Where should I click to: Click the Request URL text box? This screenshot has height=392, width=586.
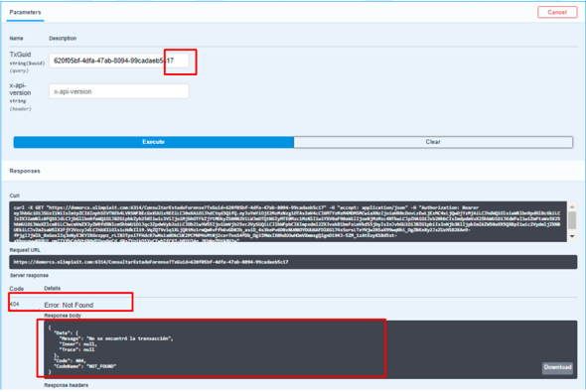[293, 262]
